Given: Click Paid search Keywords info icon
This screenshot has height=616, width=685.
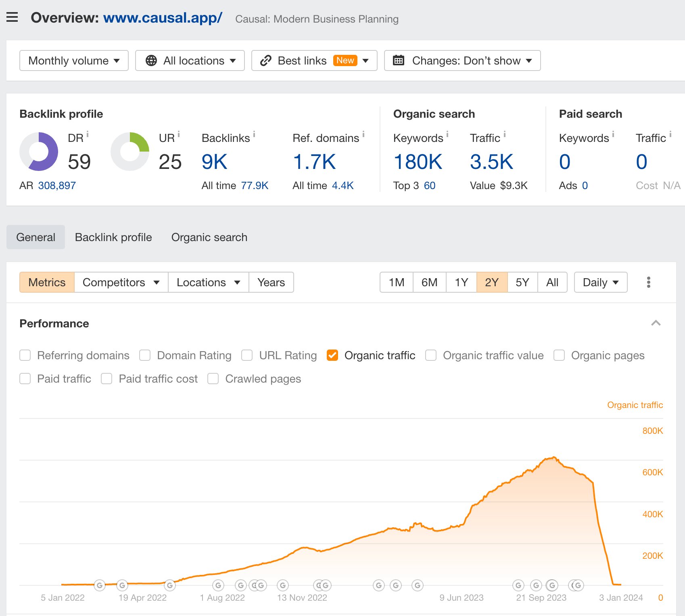Looking at the screenshot, I should (613, 134).
